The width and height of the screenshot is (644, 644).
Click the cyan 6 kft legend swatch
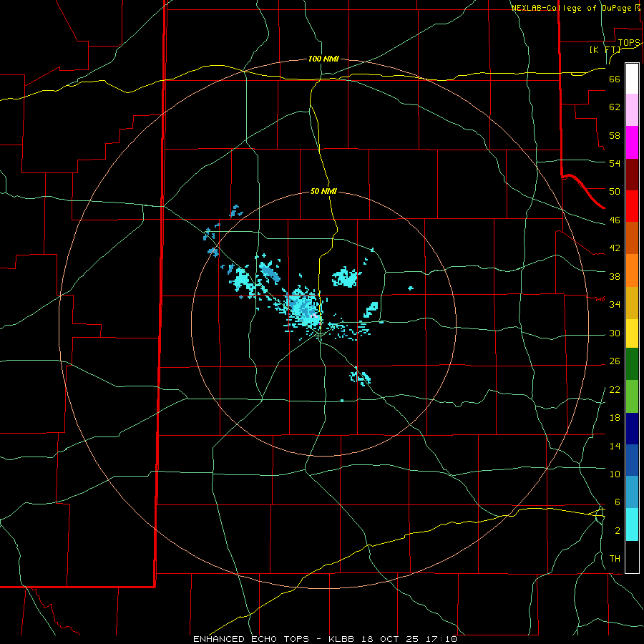click(x=632, y=525)
